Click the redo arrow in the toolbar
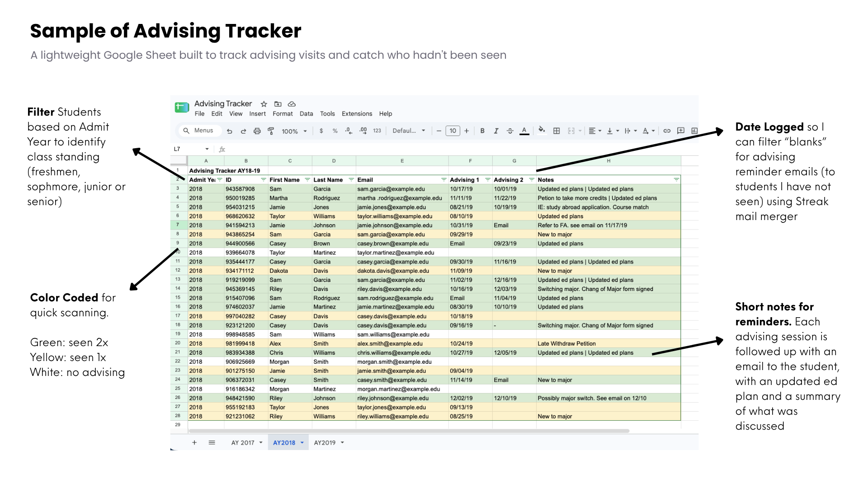The height and width of the screenshot is (488, 868). 243,131
